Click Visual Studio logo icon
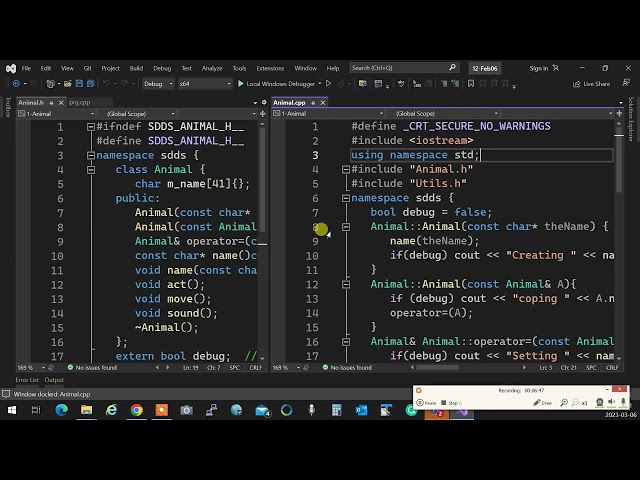This screenshot has height=480, width=640. 11,68
